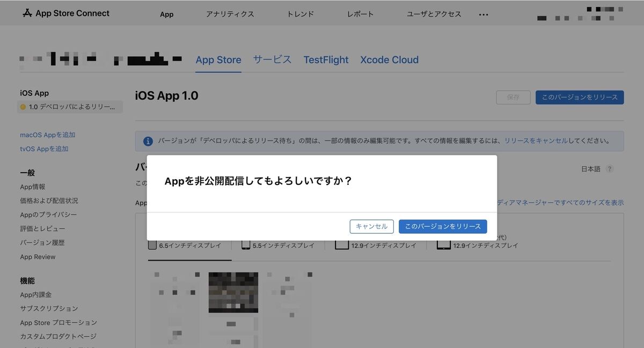
Task: Switch to the App Store tab
Action: click(218, 60)
